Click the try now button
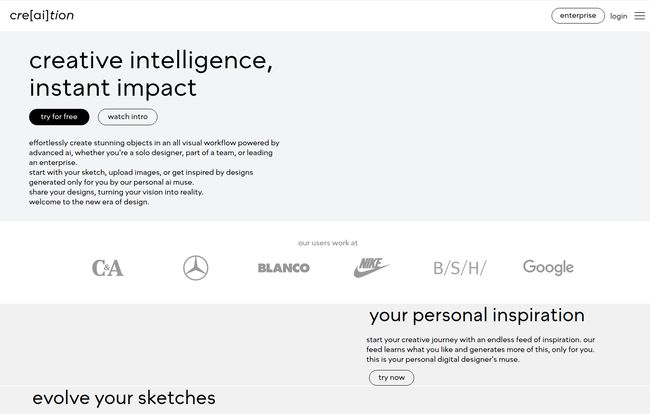The width and height of the screenshot is (650, 414). pos(391,378)
